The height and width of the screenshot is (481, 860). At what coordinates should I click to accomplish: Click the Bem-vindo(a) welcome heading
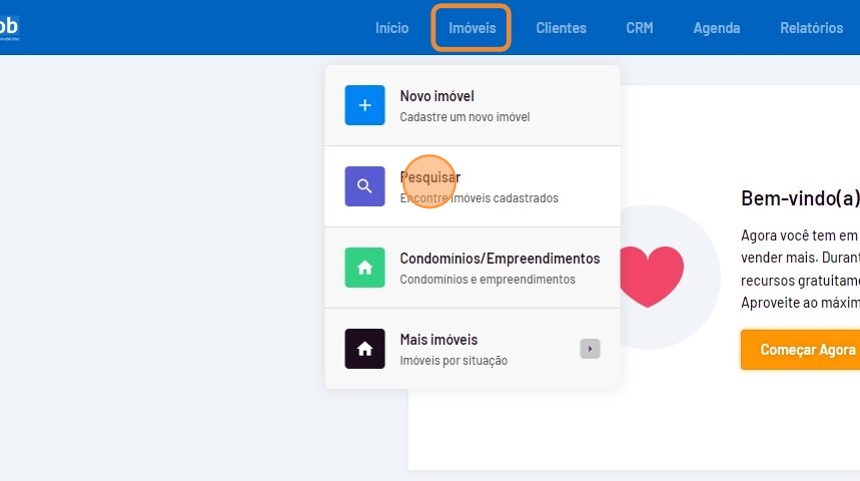(x=799, y=198)
